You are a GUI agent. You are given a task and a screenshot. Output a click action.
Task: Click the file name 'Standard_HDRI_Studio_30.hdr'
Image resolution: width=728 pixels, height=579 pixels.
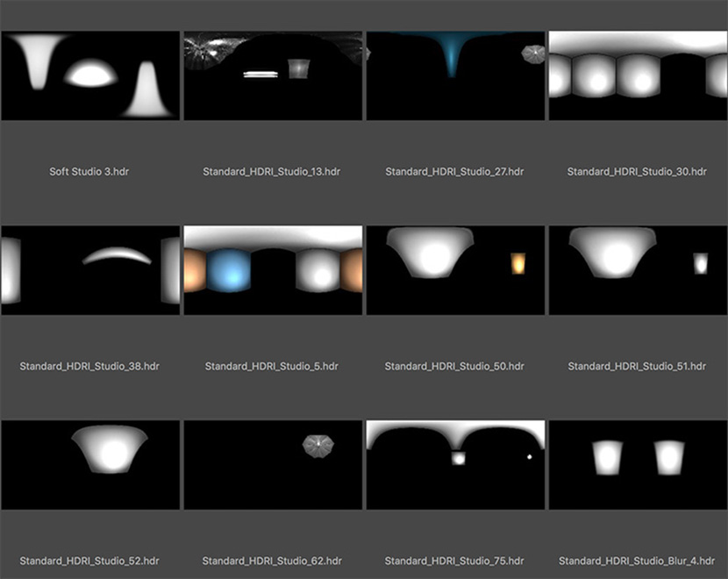point(637,171)
